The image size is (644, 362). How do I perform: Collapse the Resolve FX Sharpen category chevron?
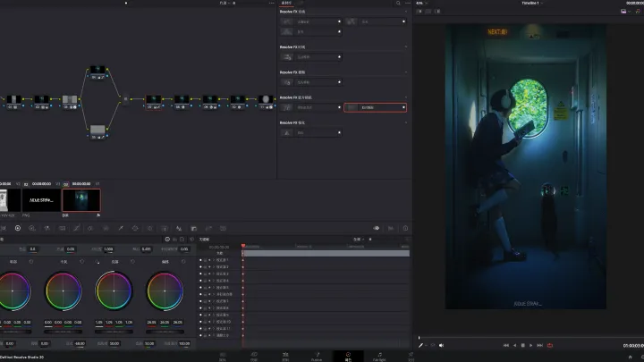click(406, 122)
